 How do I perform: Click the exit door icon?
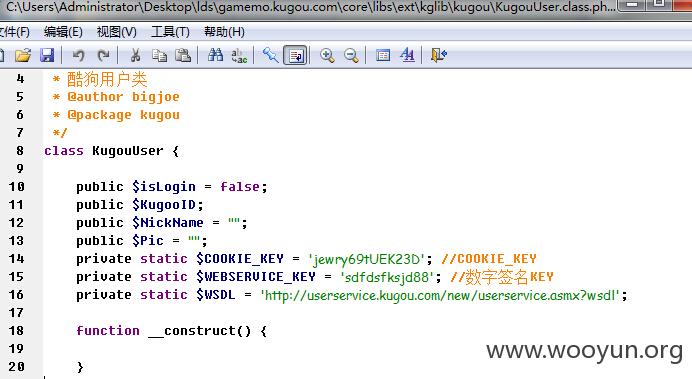[439, 55]
